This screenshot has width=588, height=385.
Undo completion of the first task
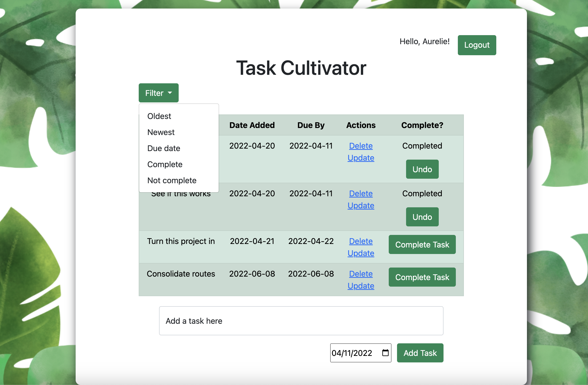pos(422,169)
